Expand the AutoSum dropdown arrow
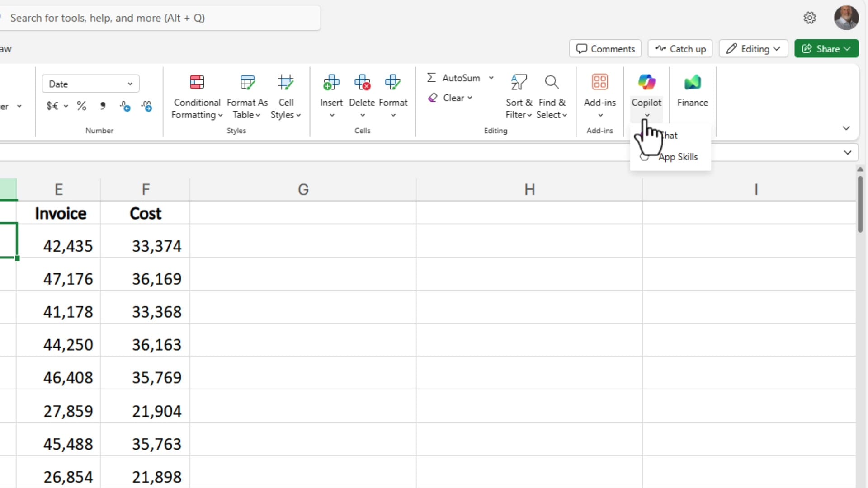 coord(492,78)
